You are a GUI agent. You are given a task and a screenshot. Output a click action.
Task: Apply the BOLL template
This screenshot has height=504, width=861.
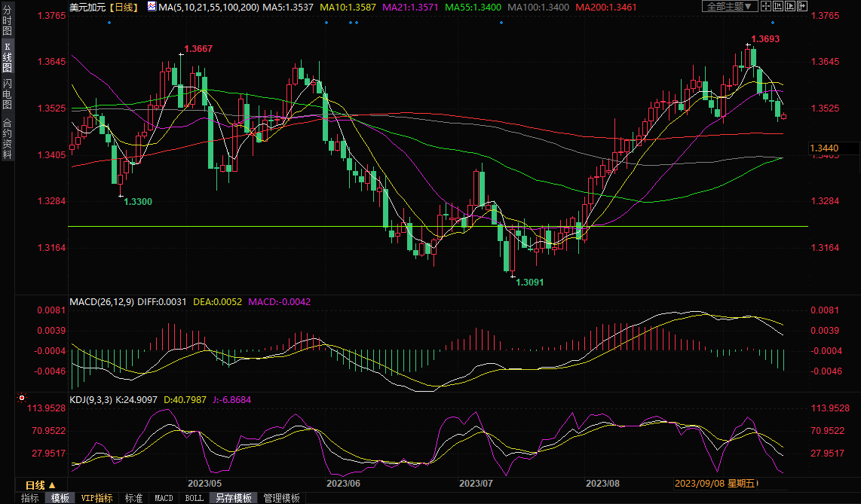pyautogui.click(x=194, y=498)
